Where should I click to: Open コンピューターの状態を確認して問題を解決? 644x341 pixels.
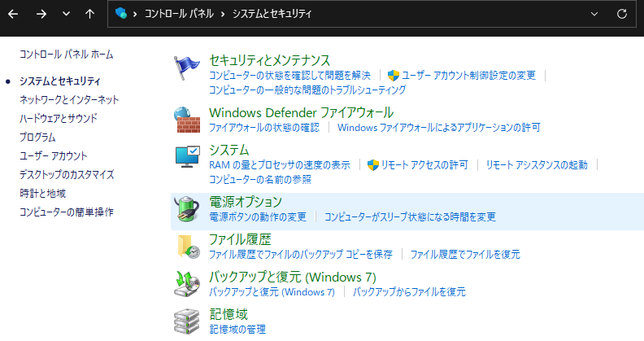click(289, 76)
